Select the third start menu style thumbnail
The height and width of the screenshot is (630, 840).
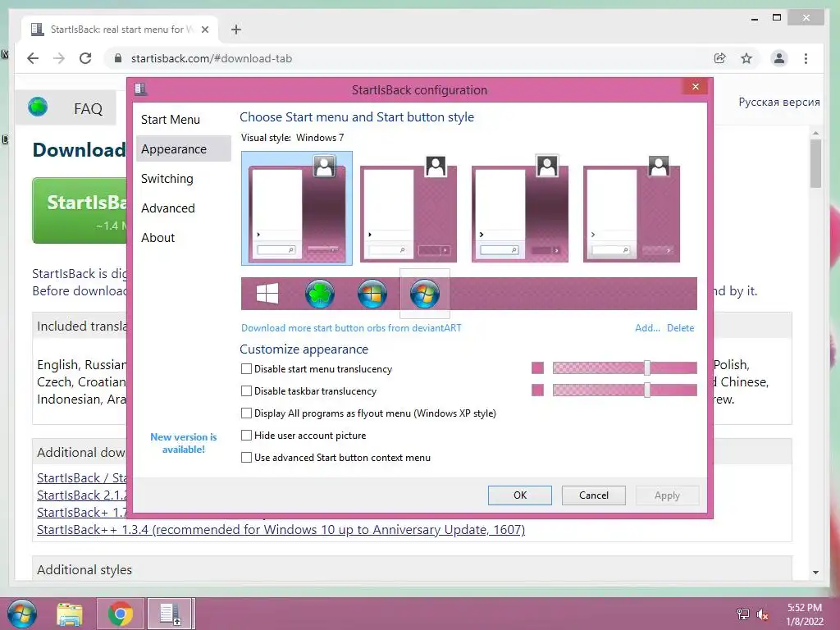click(519, 209)
